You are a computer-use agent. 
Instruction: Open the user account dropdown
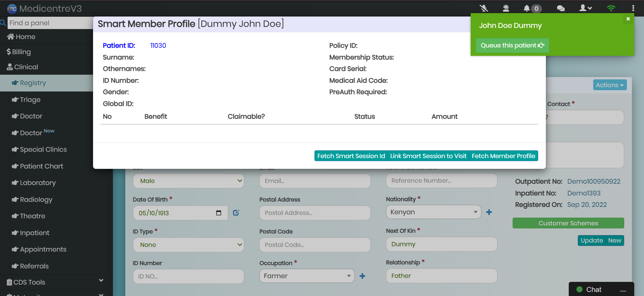point(585,8)
